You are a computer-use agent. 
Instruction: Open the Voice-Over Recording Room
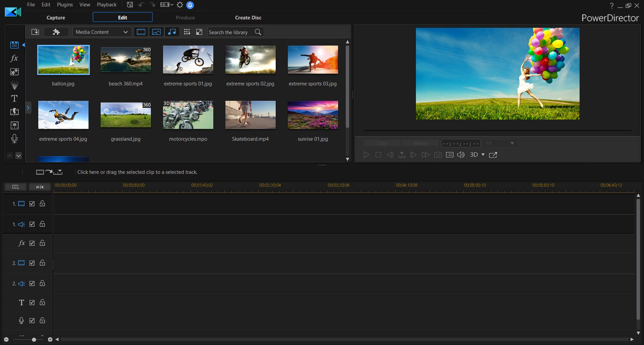click(x=14, y=139)
